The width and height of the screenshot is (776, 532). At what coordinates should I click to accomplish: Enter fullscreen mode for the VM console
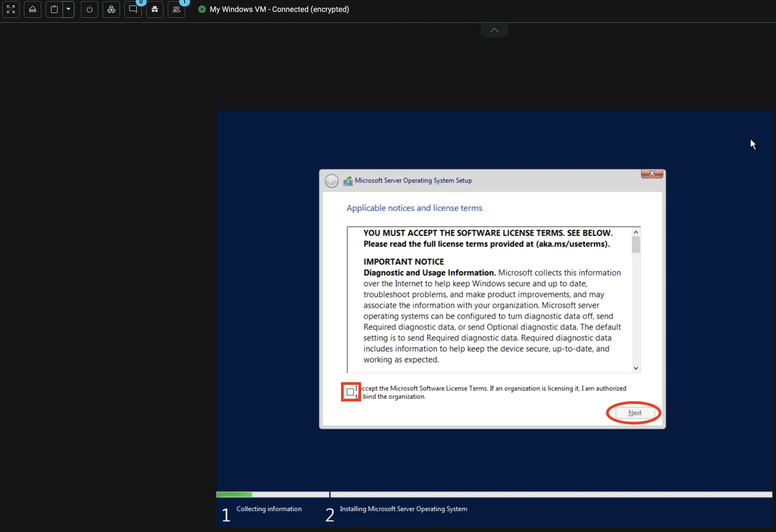[11, 9]
